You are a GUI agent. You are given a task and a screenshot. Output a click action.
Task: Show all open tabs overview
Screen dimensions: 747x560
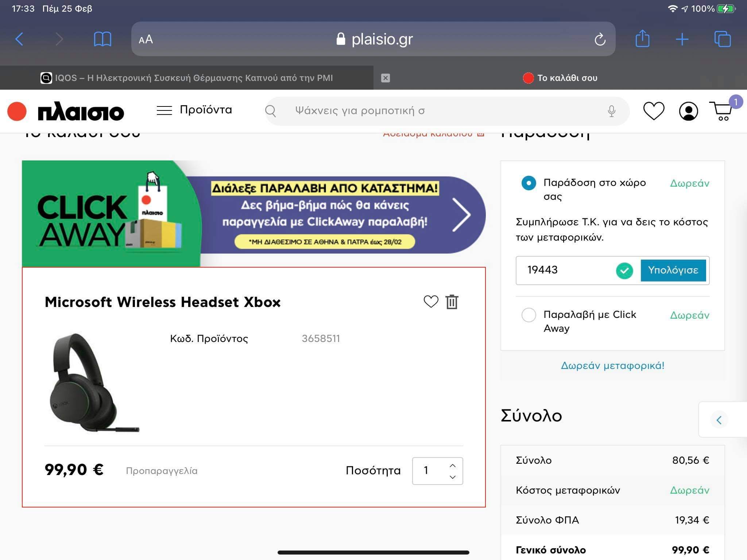723,39
